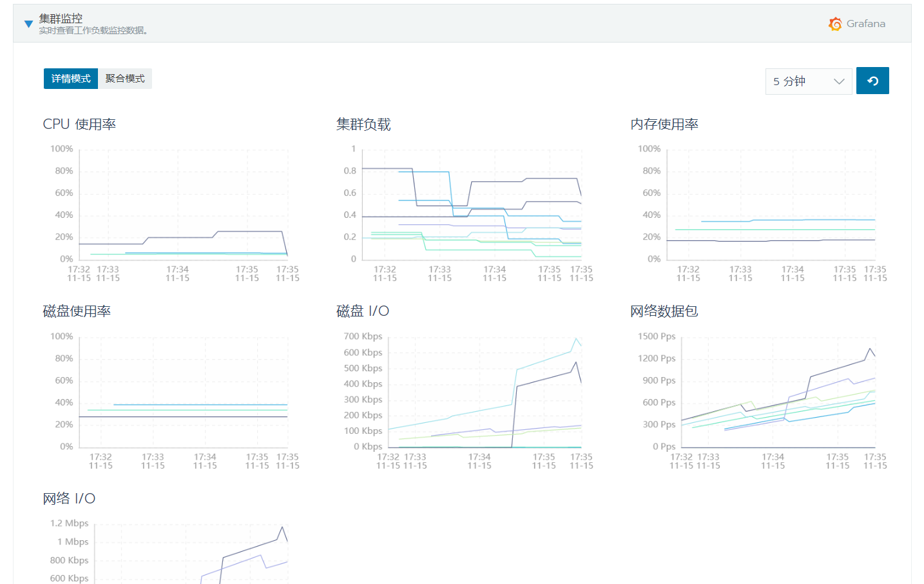Viewport: 924px width, 584px height.
Task: Click the 集群监控 header title
Action: coord(61,19)
